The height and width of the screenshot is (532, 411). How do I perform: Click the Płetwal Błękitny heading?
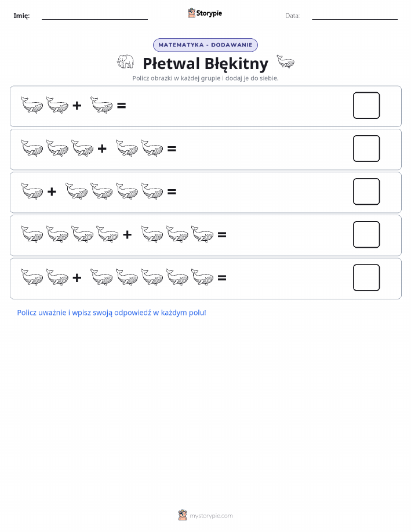point(205,63)
